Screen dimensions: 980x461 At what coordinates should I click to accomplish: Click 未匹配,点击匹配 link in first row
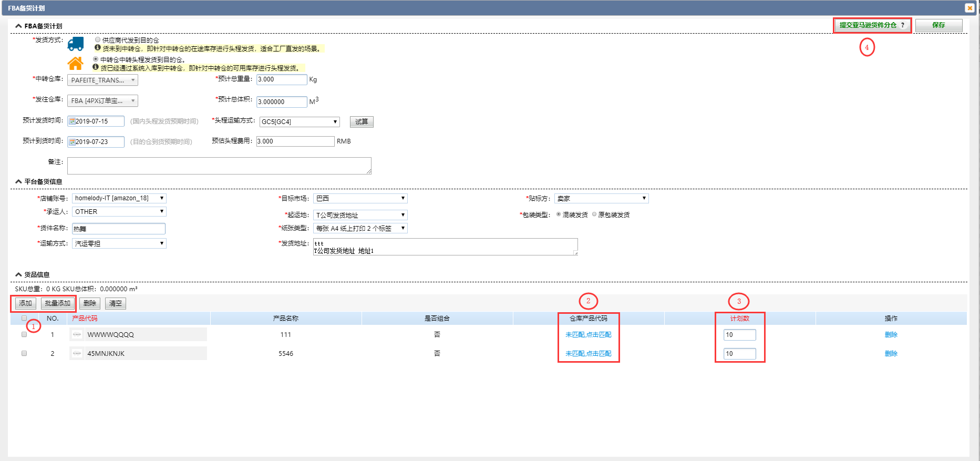[588, 334]
